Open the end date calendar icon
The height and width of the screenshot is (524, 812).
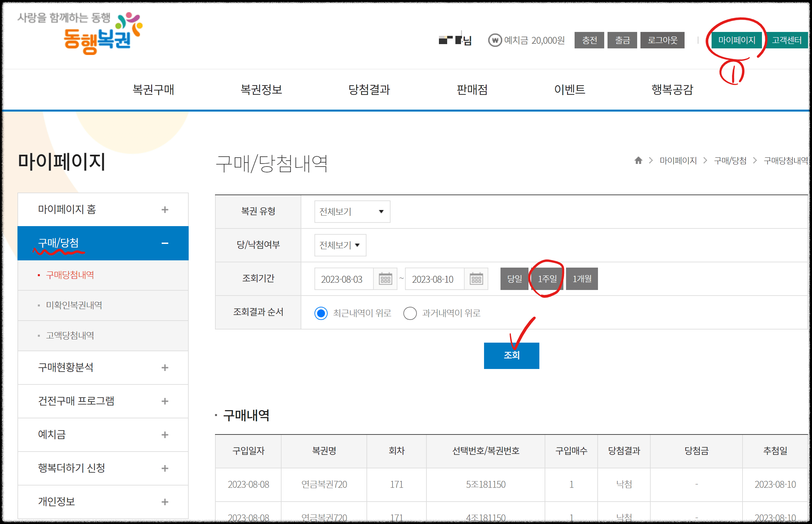point(476,279)
